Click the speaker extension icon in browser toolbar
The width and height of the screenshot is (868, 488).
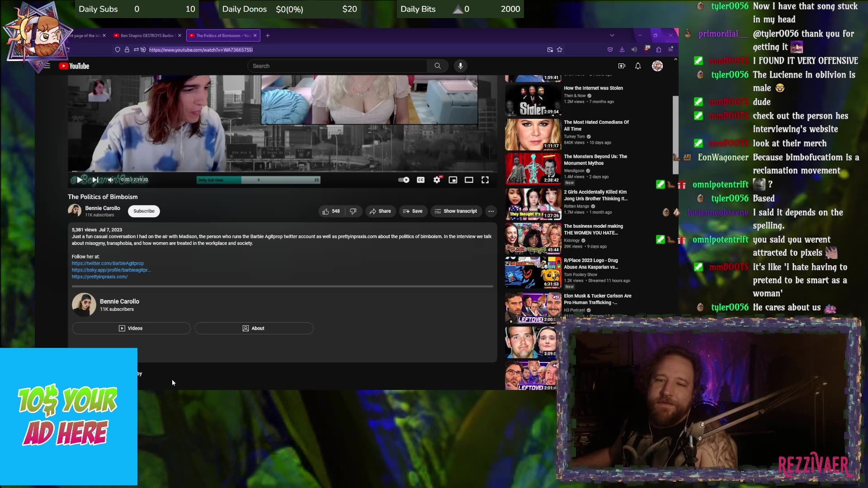point(634,50)
